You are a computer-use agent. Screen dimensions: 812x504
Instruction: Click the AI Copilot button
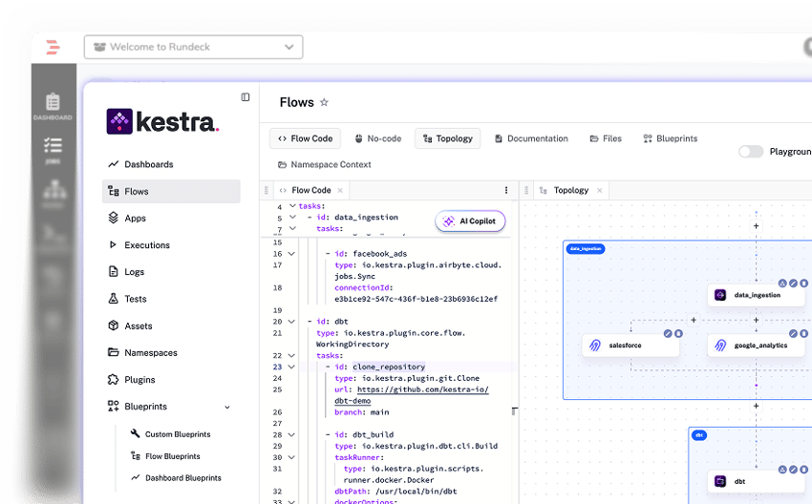tap(470, 221)
